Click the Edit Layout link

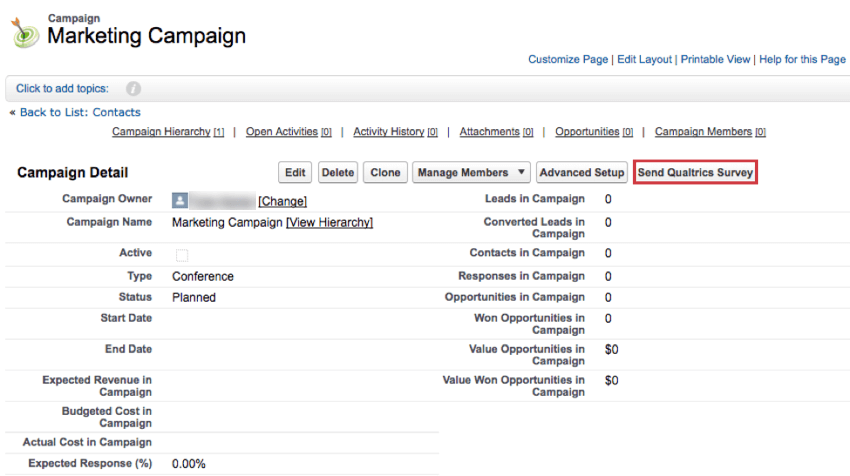tap(644, 60)
